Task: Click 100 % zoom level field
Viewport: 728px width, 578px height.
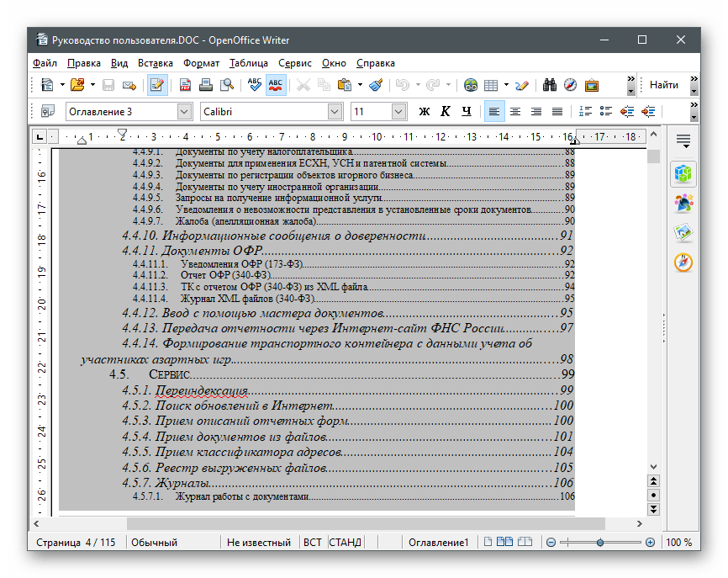Action: click(678, 542)
